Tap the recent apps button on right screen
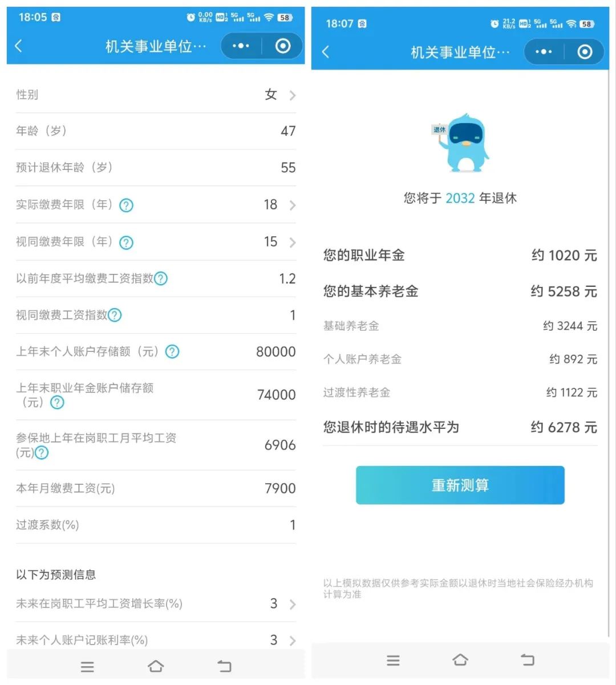Viewport: 616px width, 685px height. point(393,660)
